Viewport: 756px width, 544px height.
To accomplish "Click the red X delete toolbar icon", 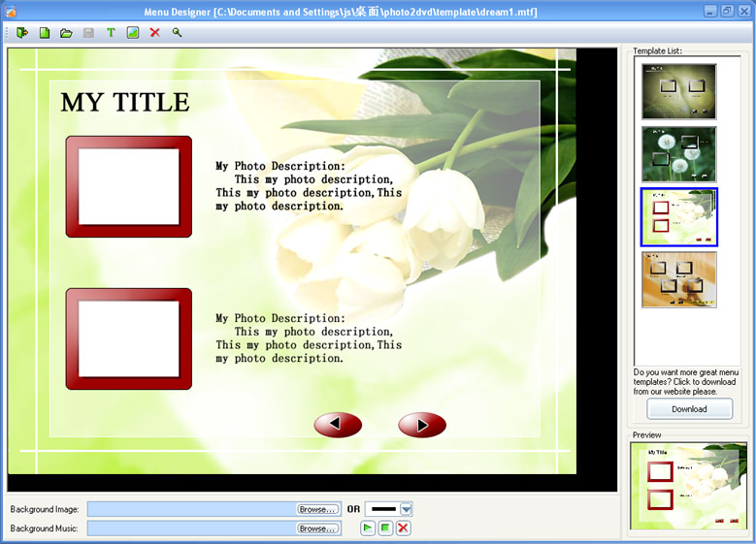I will tap(154, 32).
